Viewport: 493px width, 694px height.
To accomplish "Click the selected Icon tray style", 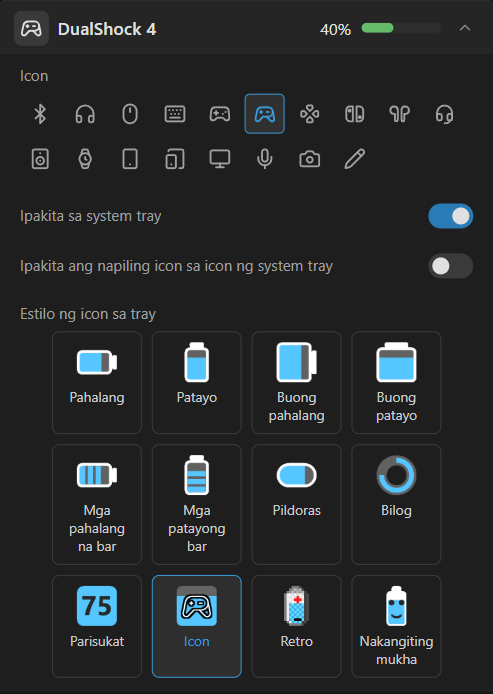I will point(197,626).
